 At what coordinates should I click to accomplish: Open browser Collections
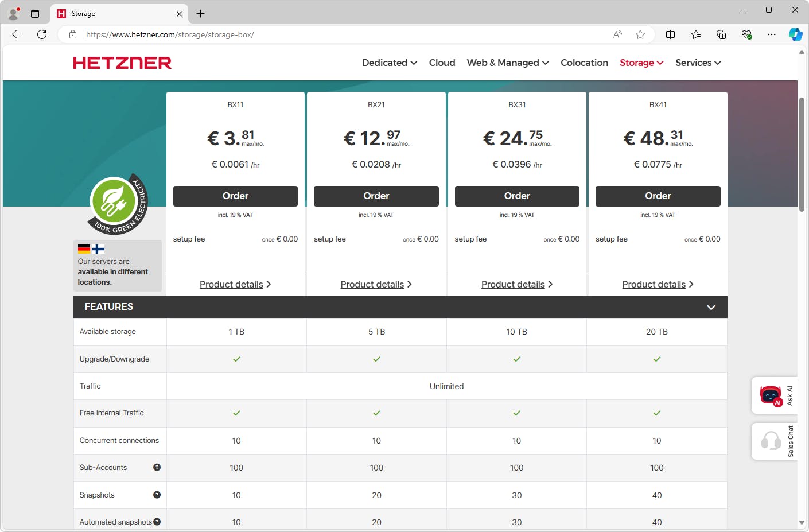pos(721,34)
